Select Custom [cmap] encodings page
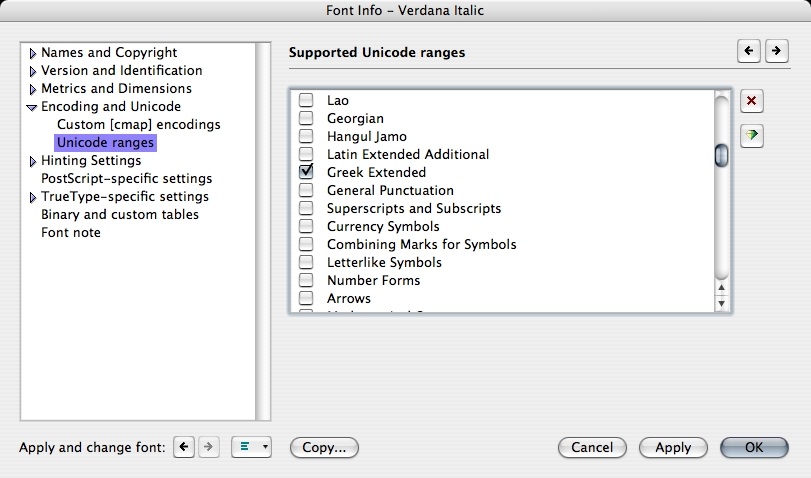Image resolution: width=811 pixels, height=478 pixels. [139, 125]
